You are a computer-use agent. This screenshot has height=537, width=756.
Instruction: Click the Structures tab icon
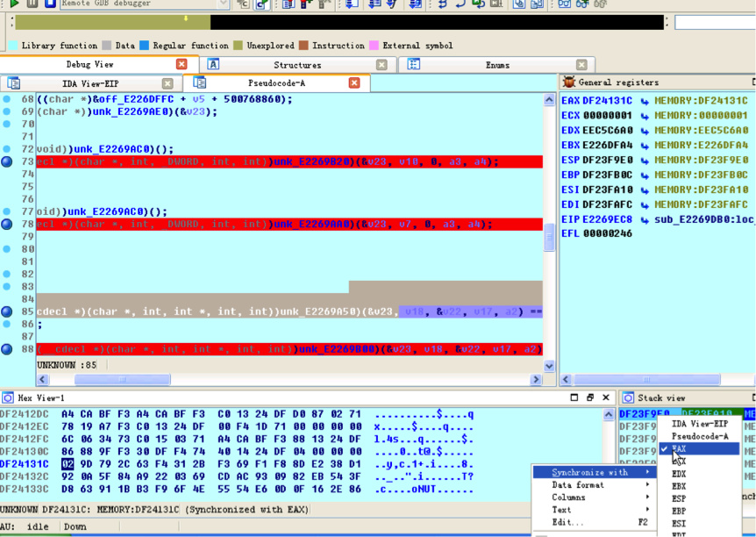(213, 65)
